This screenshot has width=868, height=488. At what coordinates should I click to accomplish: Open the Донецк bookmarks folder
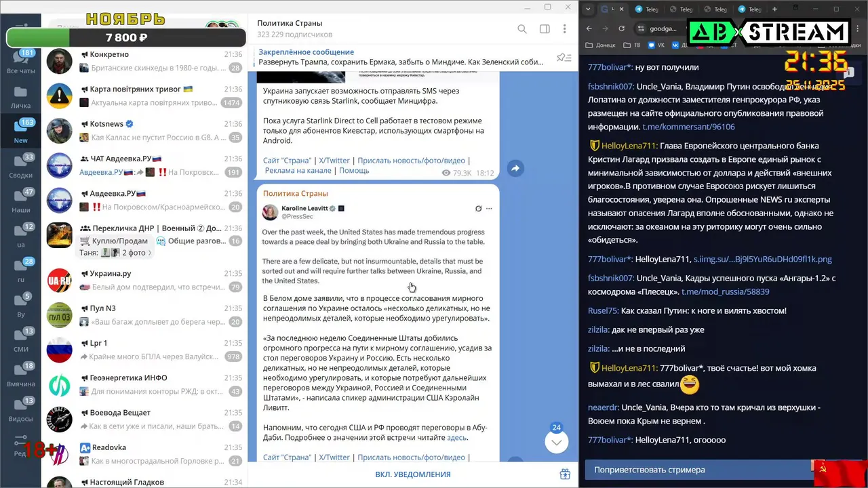tap(600, 45)
